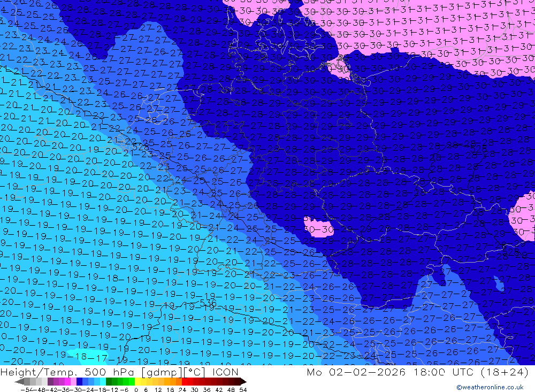Pick the bright yellow legend swatch

coord(138,382)
